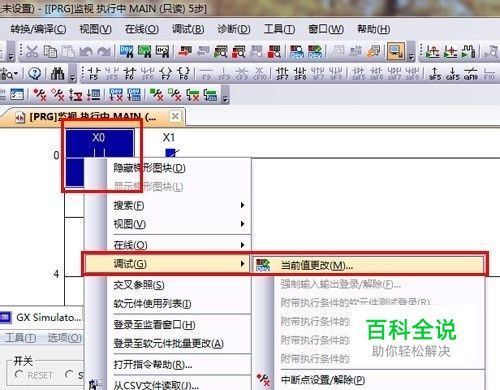The height and width of the screenshot is (390, 500).
Task: Expand the 调试(G) submenu arrow
Action: pyautogui.click(x=243, y=264)
